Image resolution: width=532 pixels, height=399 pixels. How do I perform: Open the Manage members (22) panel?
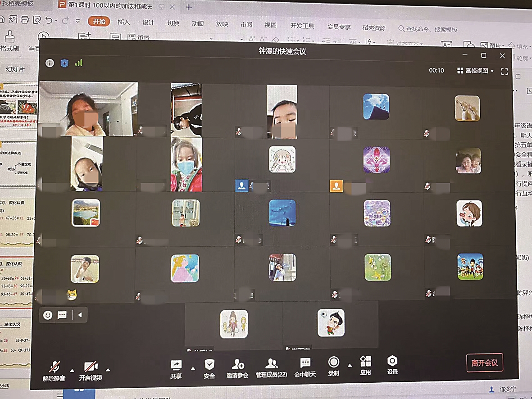271,365
